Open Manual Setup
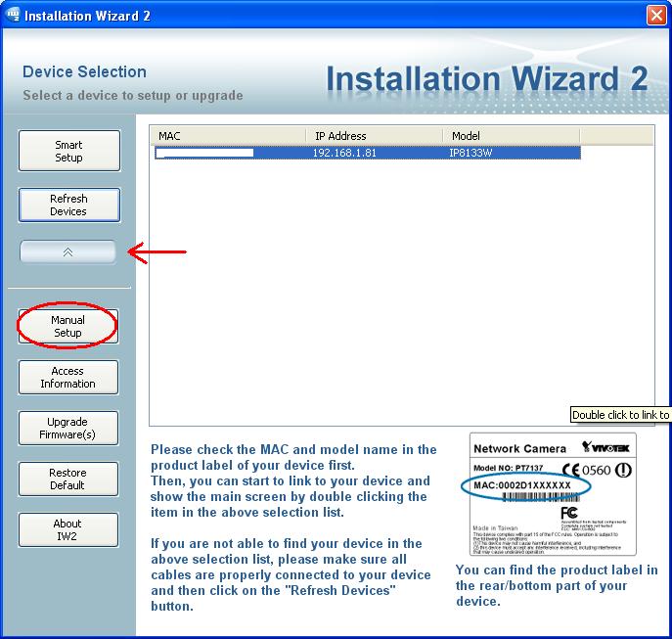 coord(68,327)
